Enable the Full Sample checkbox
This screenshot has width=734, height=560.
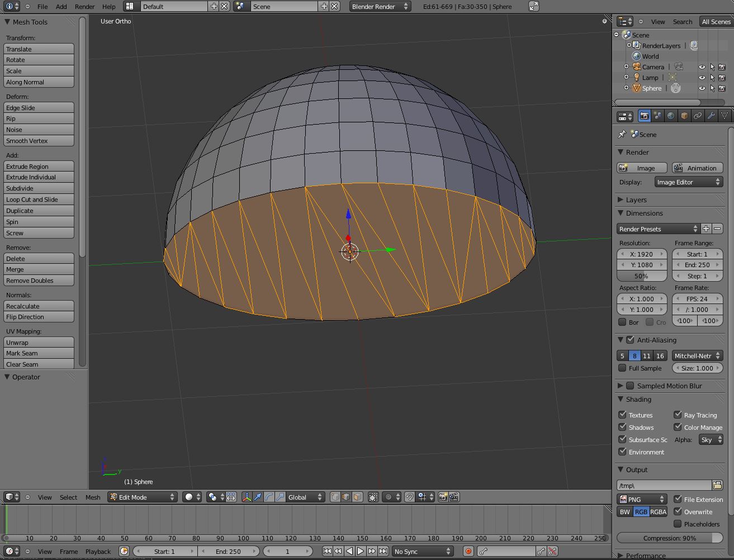pyautogui.click(x=622, y=368)
